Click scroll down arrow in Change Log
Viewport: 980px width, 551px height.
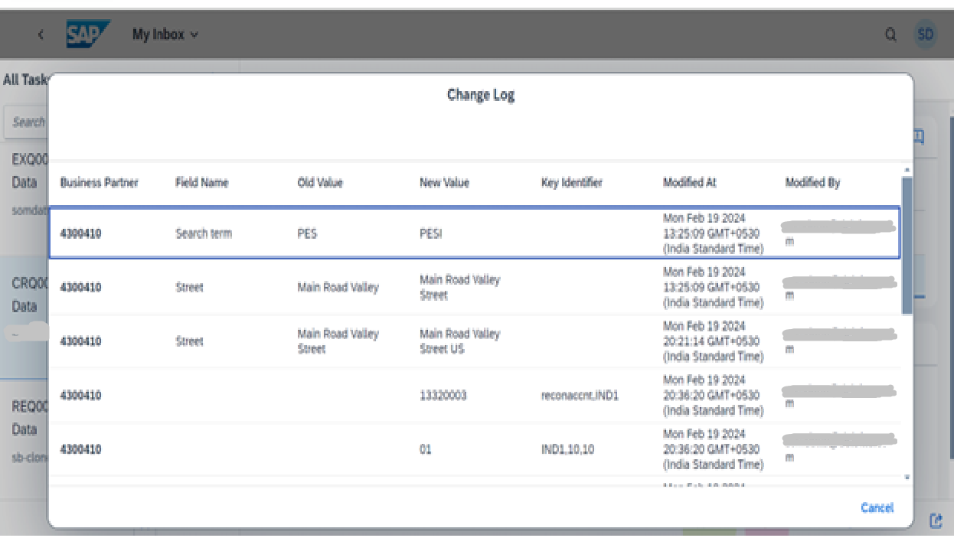pyautogui.click(x=907, y=478)
